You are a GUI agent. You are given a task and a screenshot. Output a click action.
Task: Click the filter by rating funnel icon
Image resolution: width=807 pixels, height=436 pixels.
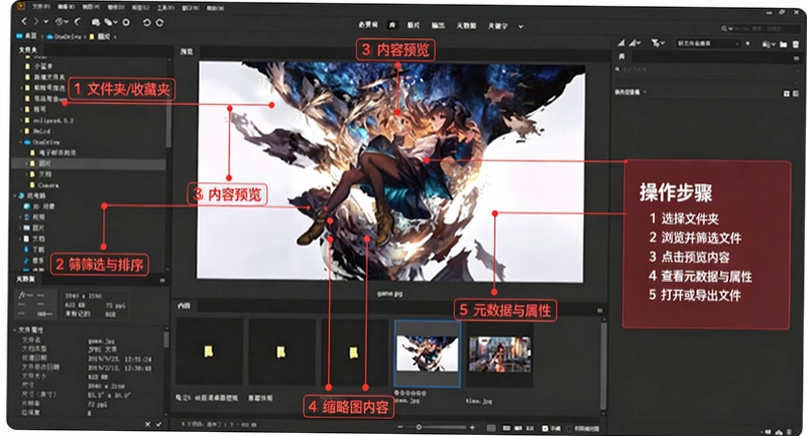point(655,43)
